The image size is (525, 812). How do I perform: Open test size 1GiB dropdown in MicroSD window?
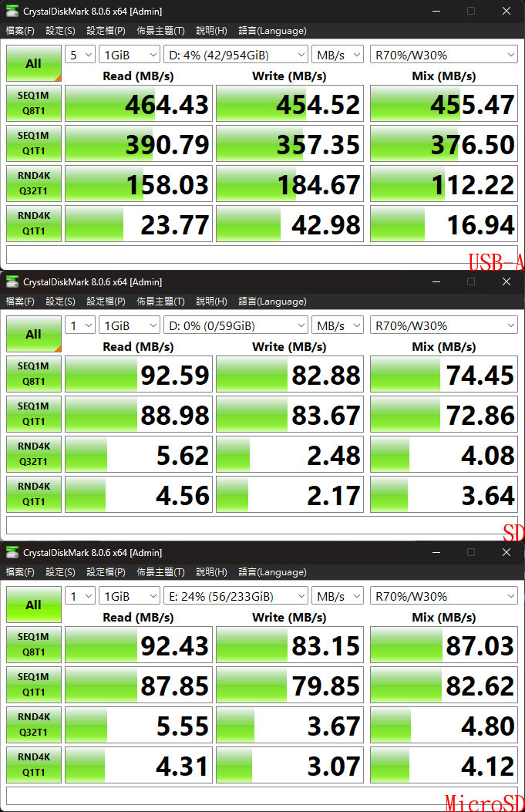click(x=130, y=596)
